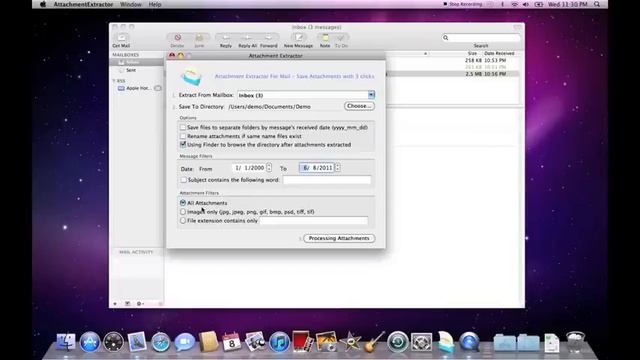Screen dimensions: 640x360
Task: Open Dashboard from the dock
Action: coord(113,342)
